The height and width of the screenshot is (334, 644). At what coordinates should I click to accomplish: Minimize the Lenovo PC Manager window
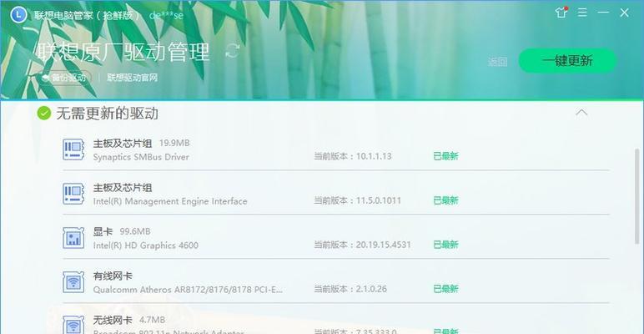click(x=603, y=13)
